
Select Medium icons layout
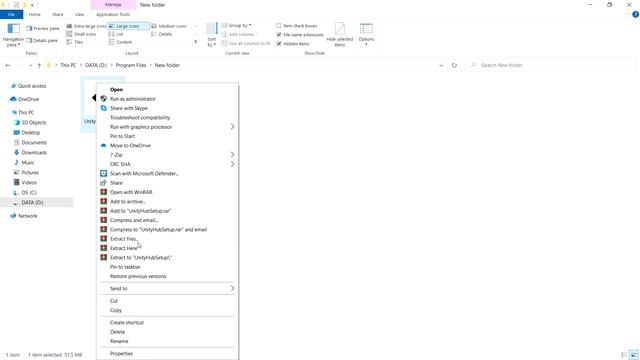[169, 26]
